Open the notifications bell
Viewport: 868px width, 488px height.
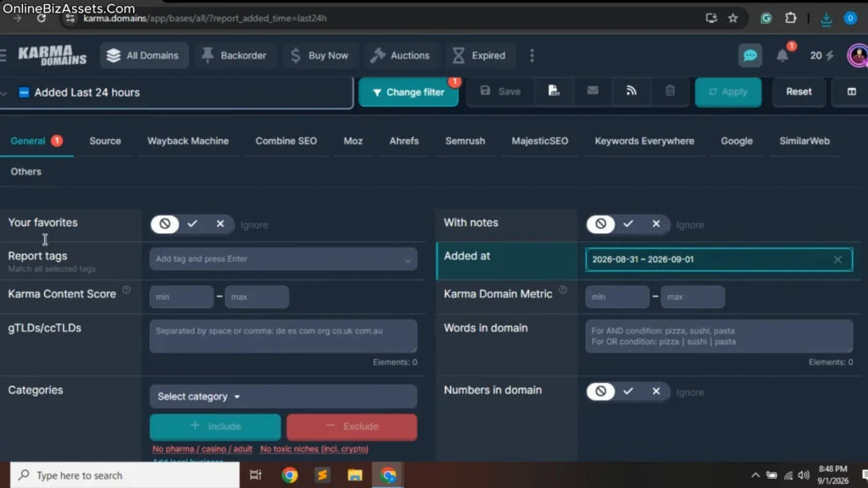click(782, 55)
